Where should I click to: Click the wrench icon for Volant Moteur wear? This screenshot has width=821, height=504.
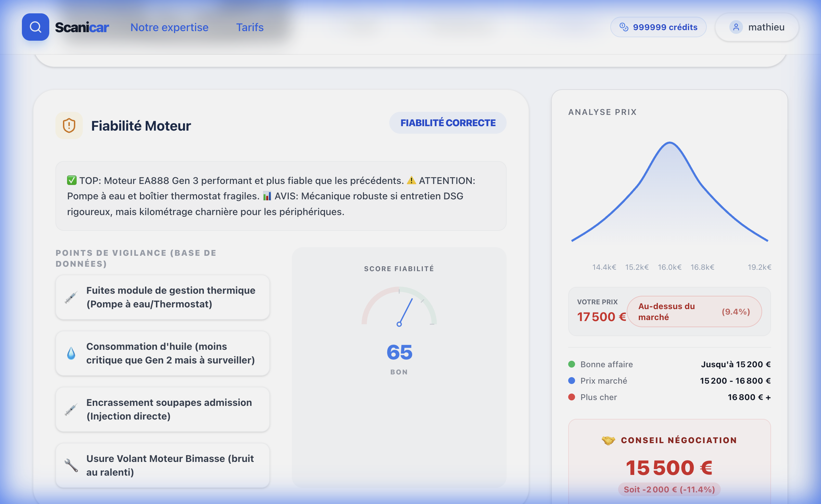coord(71,465)
